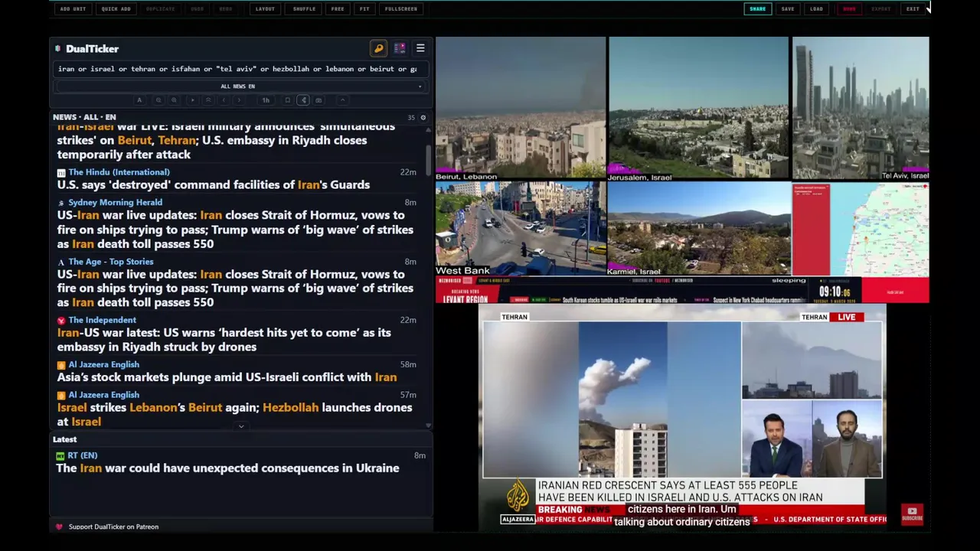Image resolution: width=980 pixels, height=551 pixels.
Task: Go to the next item arrow
Action: point(239,100)
